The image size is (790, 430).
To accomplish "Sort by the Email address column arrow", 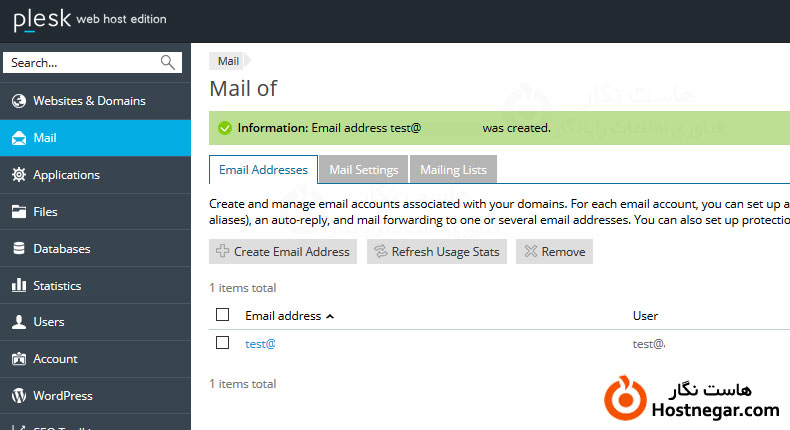I will point(330,316).
